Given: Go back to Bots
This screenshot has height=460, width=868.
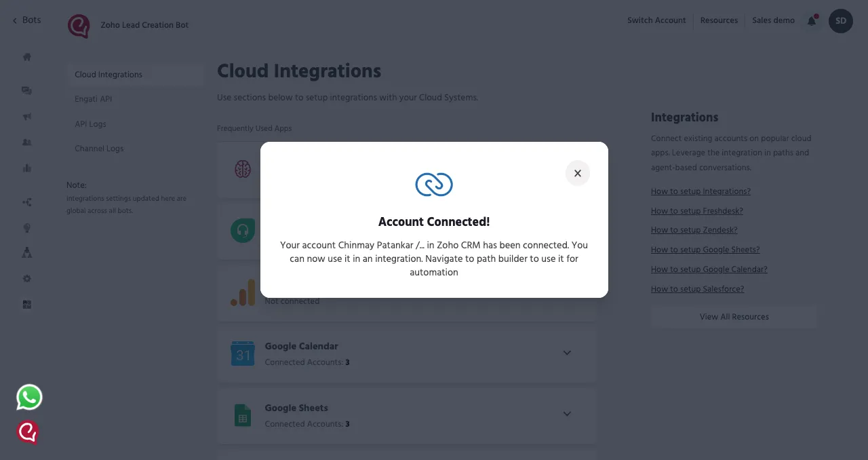Looking at the screenshot, I should click(x=27, y=20).
